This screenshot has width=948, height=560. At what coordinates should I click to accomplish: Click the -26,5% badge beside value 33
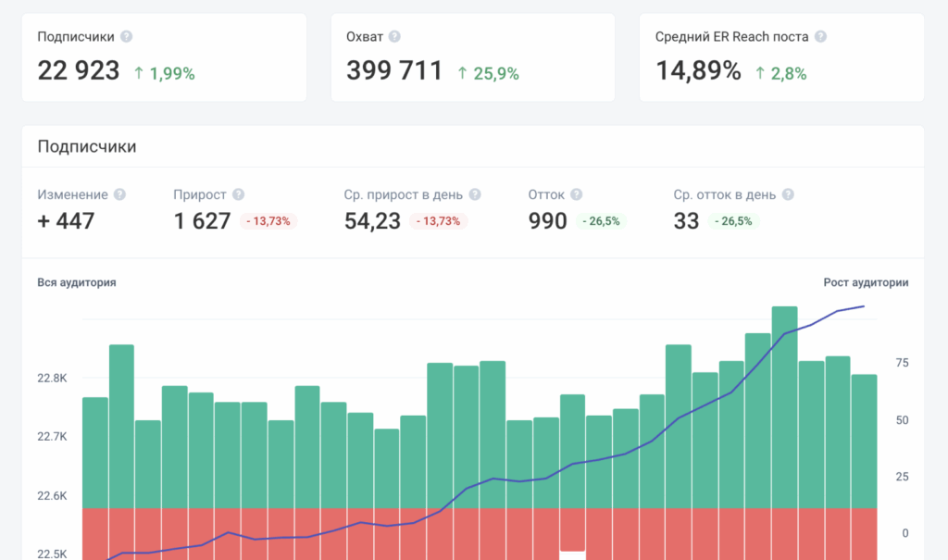click(x=733, y=221)
